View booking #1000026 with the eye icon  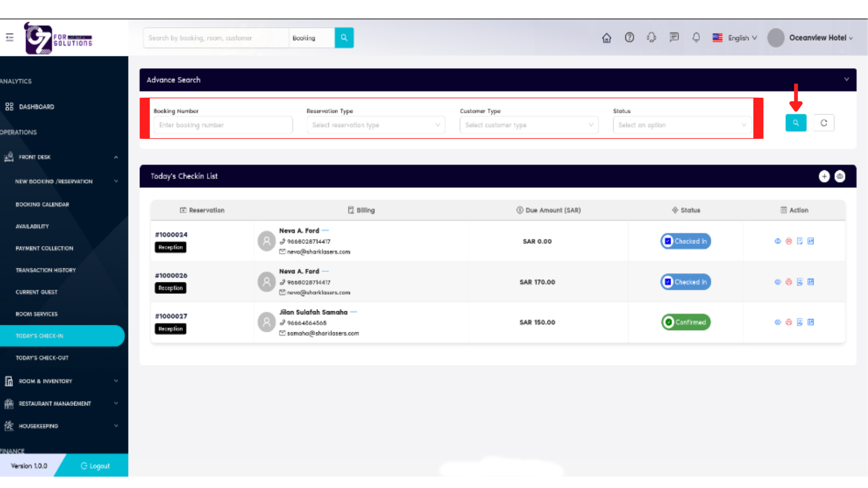click(777, 282)
